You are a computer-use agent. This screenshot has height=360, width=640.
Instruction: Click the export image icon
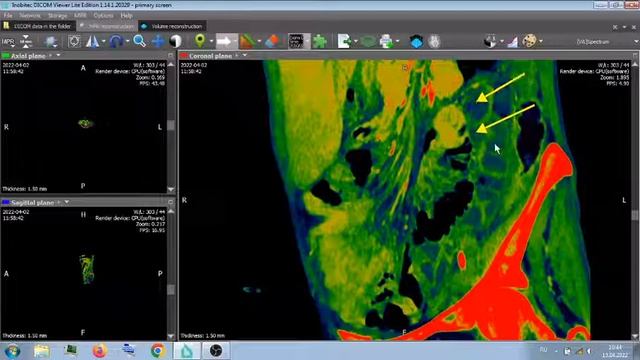[344, 41]
